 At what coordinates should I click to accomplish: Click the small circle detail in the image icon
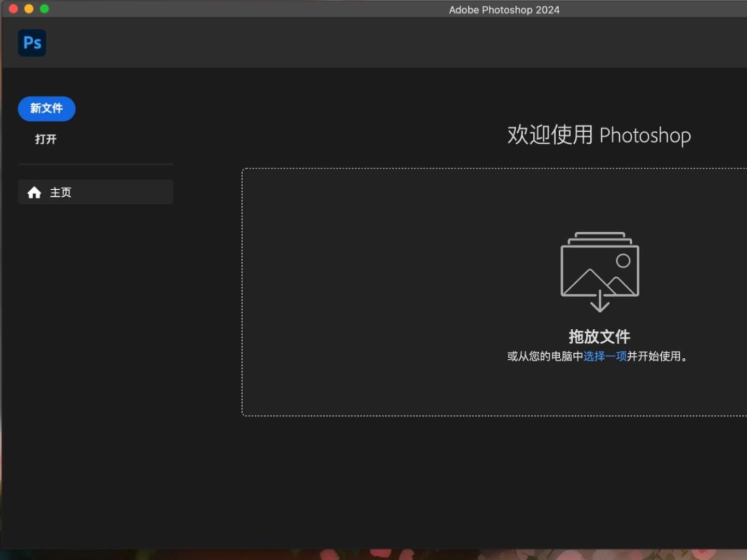click(x=622, y=259)
